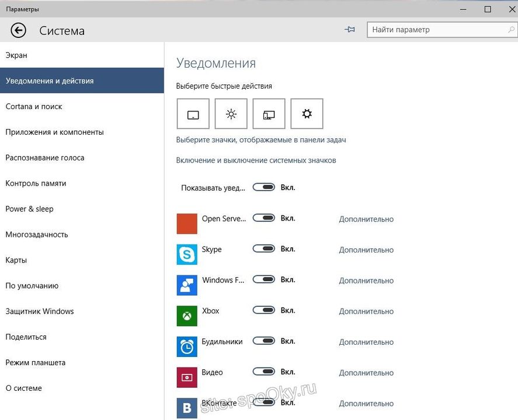Select the tablet mode quick action tile

click(193, 113)
